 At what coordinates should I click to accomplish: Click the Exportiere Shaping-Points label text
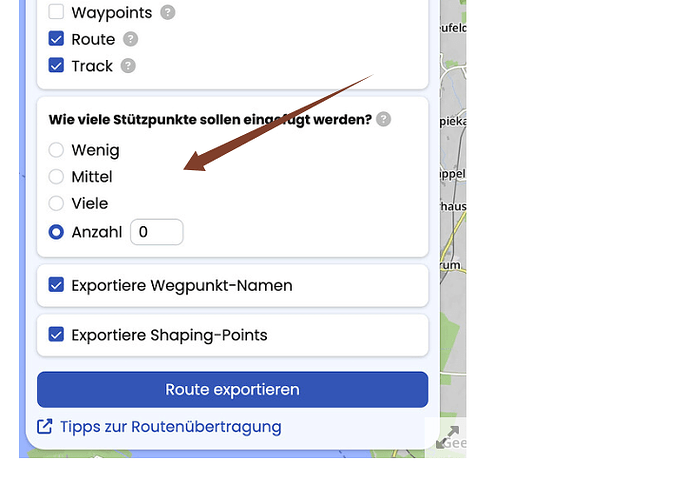[x=169, y=335]
